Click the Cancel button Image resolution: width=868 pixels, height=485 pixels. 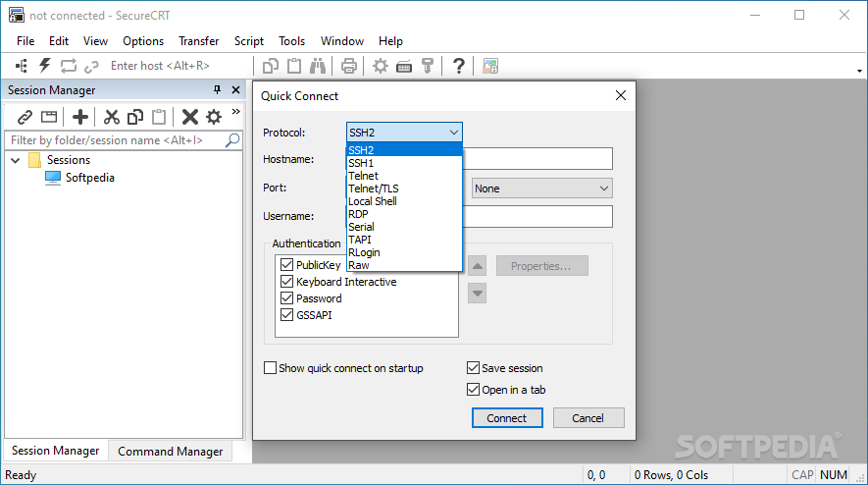(x=588, y=418)
